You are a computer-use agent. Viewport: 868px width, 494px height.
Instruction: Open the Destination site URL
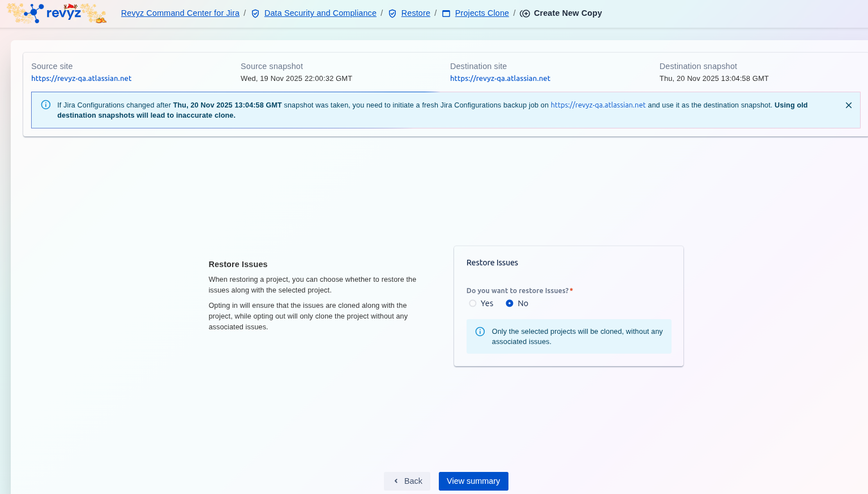(500, 79)
